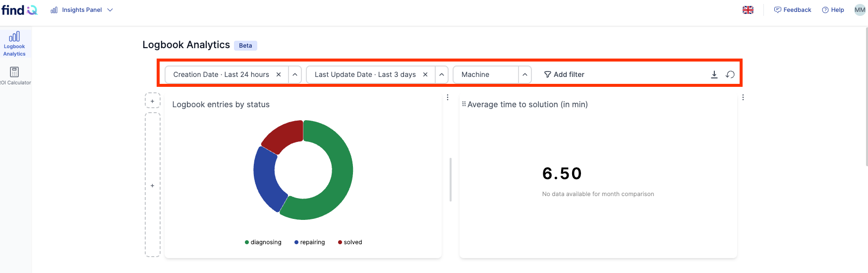Open options menu for status chart
The width and height of the screenshot is (868, 273).
click(x=448, y=97)
